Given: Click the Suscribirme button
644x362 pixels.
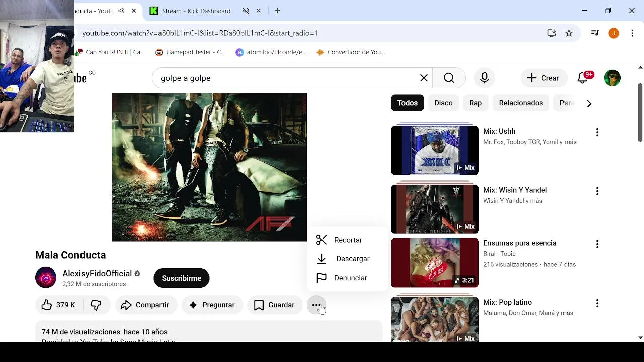Looking at the screenshot, I should coord(181,278).
